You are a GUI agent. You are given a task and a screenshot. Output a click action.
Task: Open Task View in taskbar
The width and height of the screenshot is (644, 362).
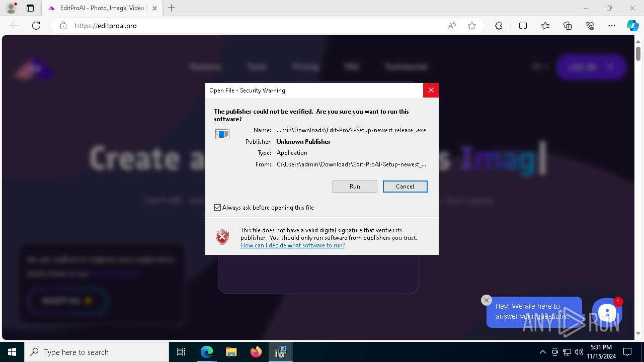[x=181, y=352]
